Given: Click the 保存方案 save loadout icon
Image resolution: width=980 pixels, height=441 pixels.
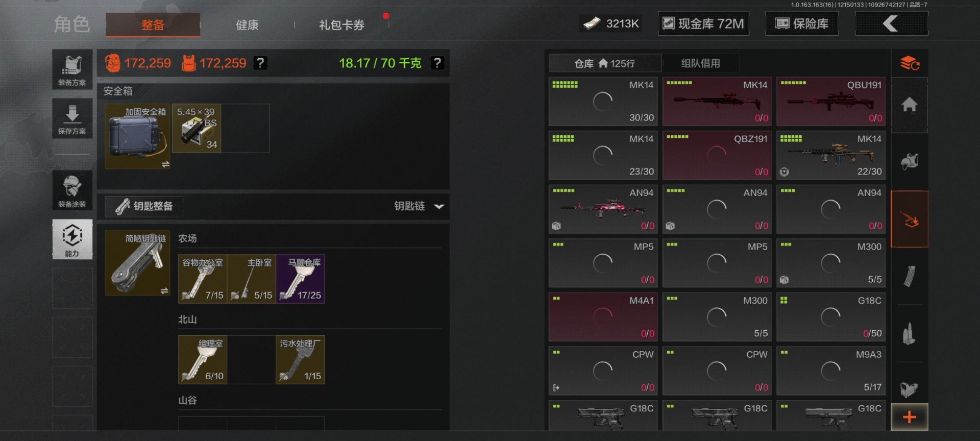Looking at the screenshot, I should coord(72,118).
